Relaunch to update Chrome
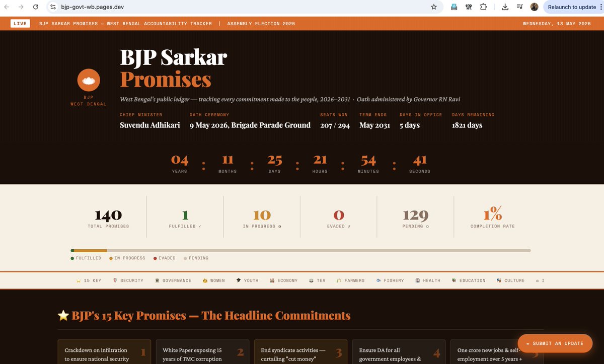This screenshot has width=604, height=364. coord(572,7)
